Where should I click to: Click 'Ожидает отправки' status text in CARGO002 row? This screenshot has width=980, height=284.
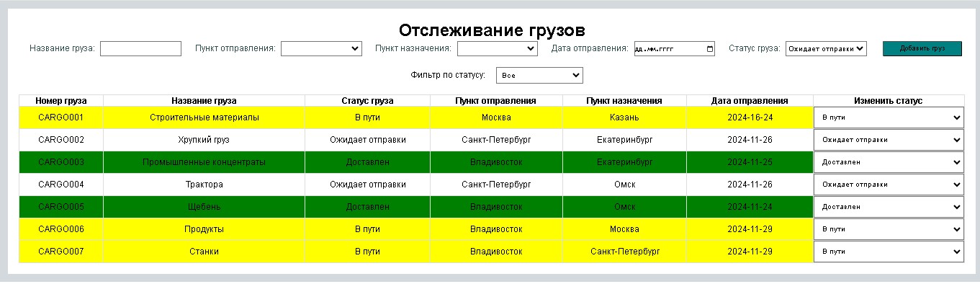tap(367, 140)
